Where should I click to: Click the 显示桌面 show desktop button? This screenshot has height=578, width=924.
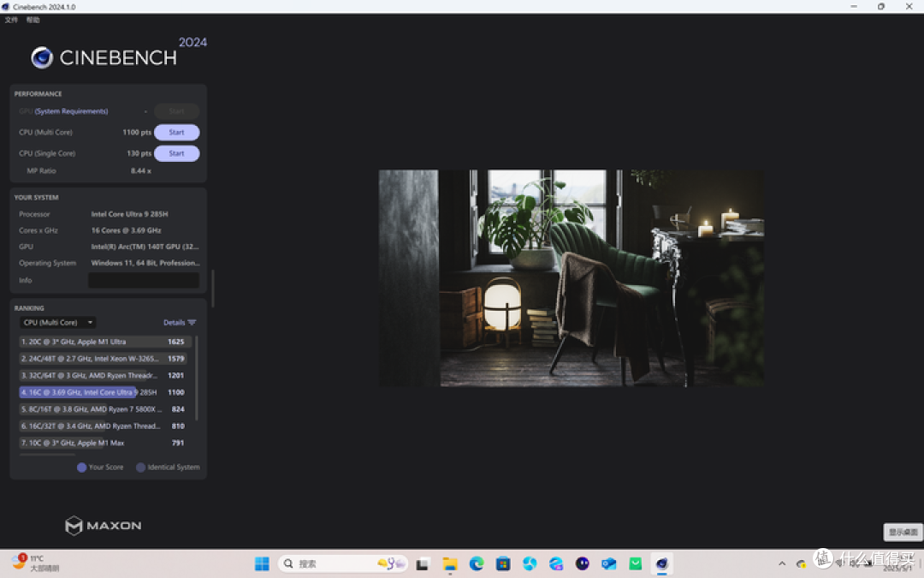(903, 532)
